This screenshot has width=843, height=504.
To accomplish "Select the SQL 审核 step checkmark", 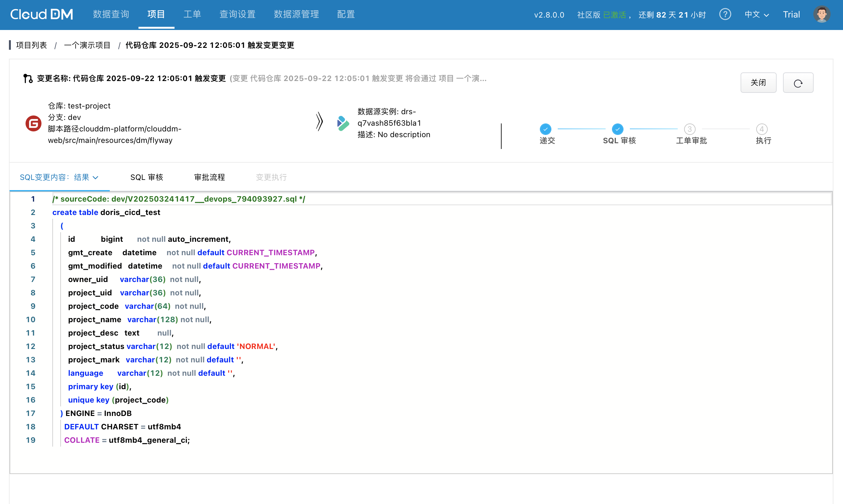I will click(x=617, y=129).
